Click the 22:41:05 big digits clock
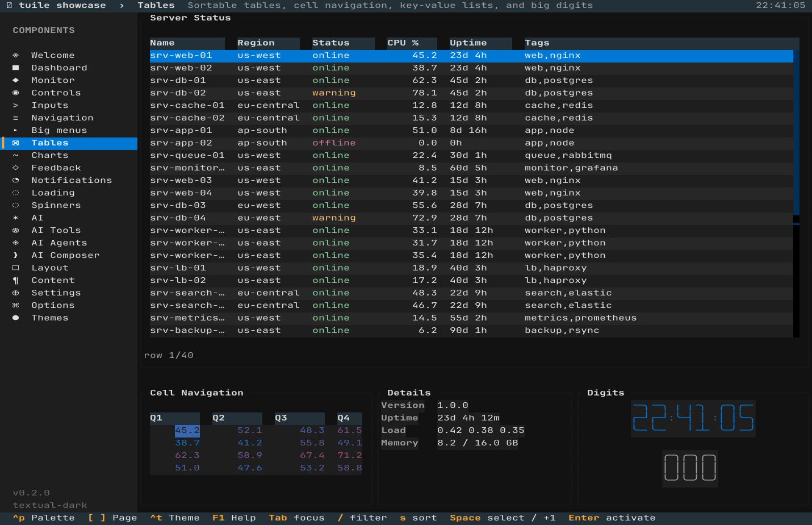 click(x=693, y=418)
